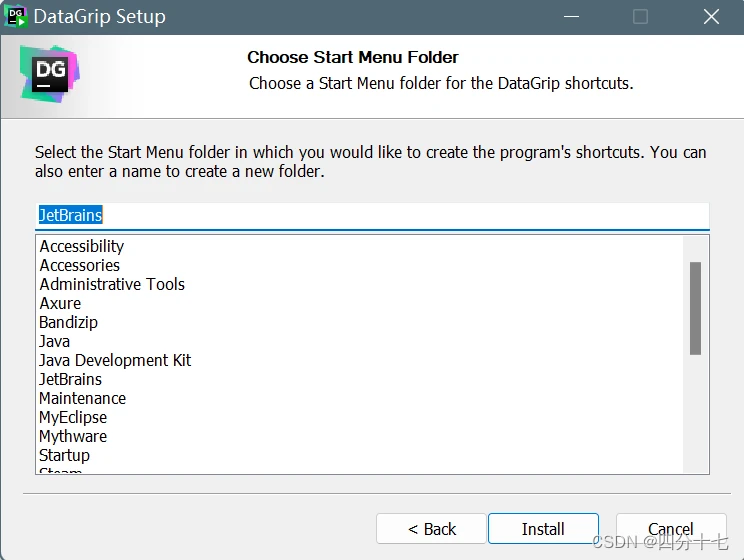Go back with the Back button
This screenshot has height=560, width=744.
pyautogui.click(x=431, y=528)
